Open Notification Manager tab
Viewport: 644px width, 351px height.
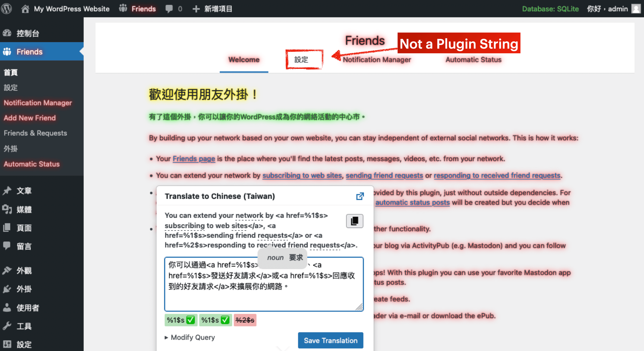[376, 60]
